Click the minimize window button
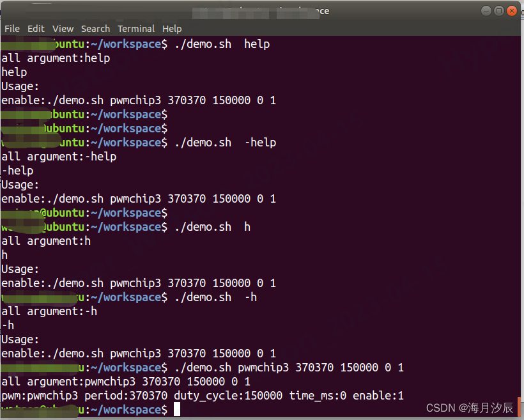 [x=486, y=10]
